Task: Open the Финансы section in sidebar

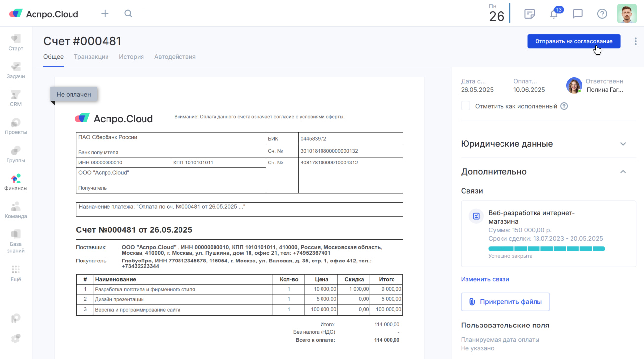Action: pos(16,182)
